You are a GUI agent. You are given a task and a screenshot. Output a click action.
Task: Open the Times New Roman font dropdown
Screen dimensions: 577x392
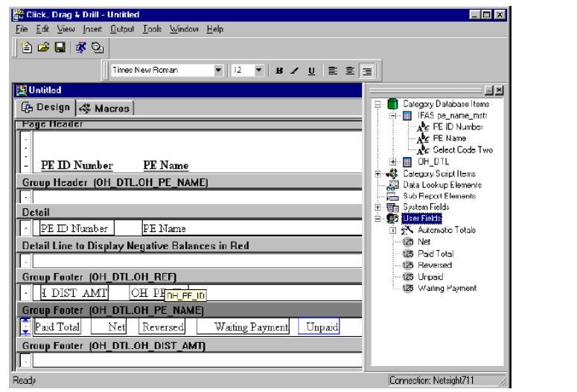[219, 71]
